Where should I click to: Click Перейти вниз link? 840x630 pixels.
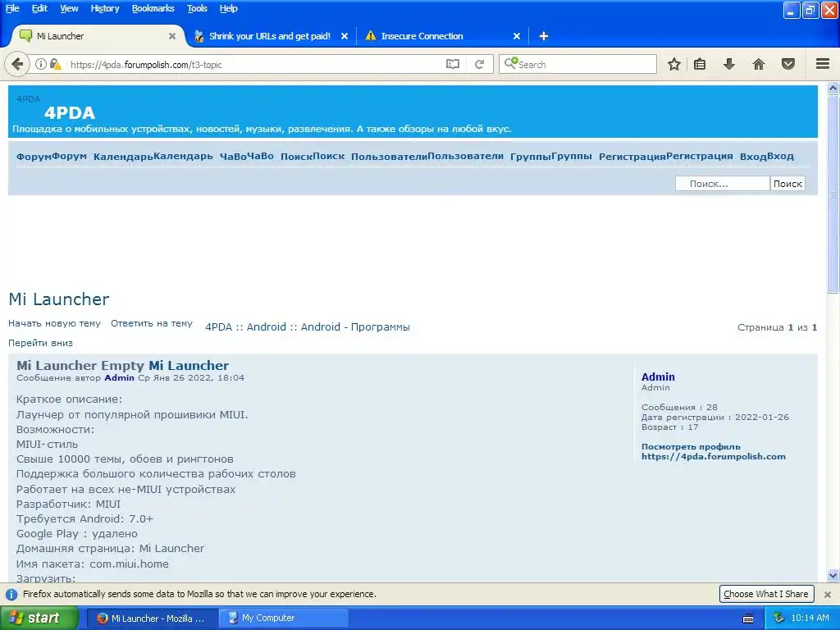tap(40, 343)
